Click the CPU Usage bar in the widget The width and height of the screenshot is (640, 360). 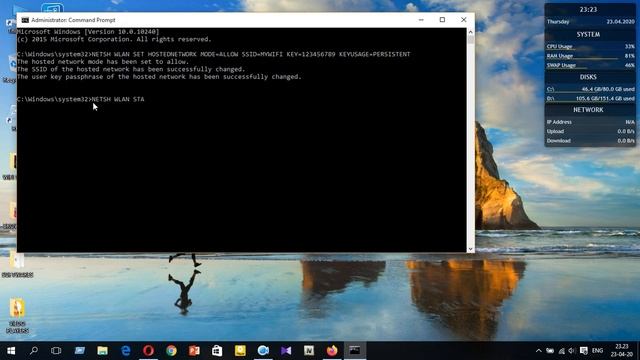coord(590,47)
